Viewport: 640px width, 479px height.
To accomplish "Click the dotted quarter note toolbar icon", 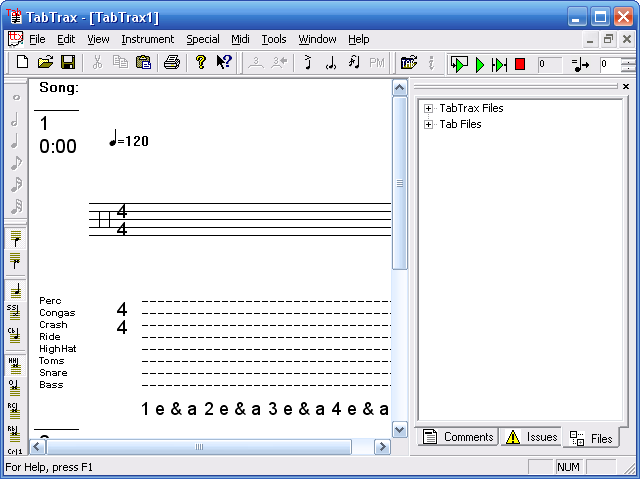I will 331,63.
